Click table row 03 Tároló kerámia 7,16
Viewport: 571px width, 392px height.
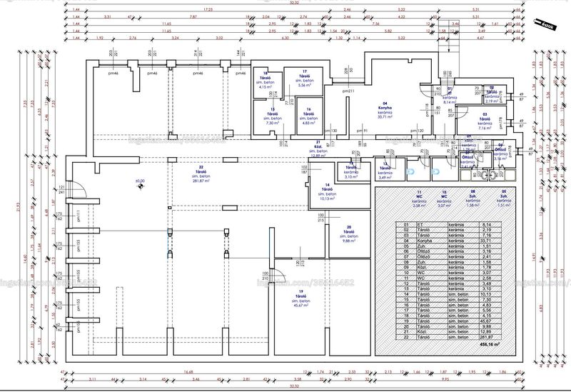[x=449, y=236]
